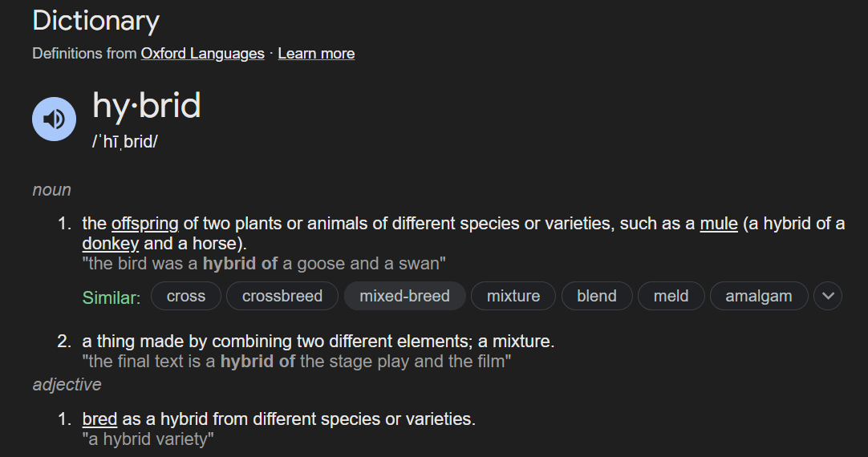
Task: Expand more similar words with chevron
Action: point(828,296)
